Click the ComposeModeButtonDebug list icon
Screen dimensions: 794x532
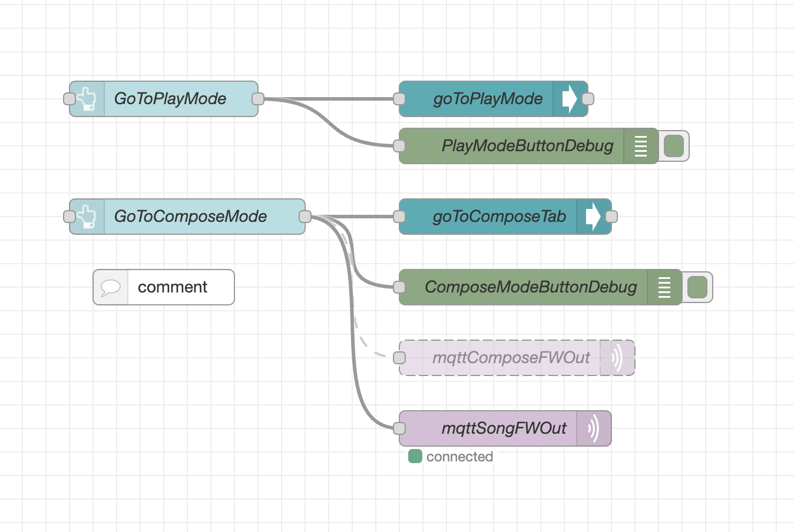[x=664, y=287]
